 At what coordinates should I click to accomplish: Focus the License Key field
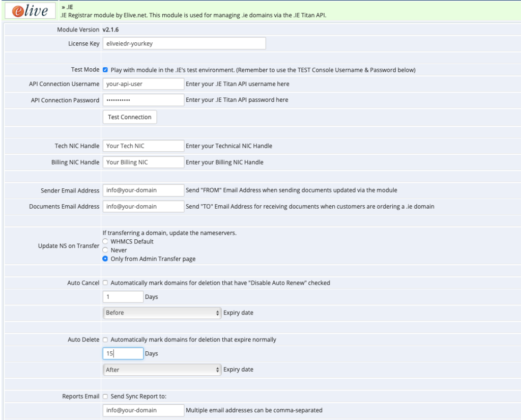tap(184, 44)
